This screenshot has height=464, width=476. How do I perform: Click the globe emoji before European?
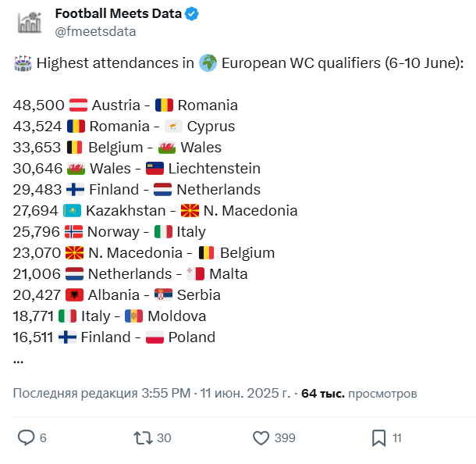(208, 63)
